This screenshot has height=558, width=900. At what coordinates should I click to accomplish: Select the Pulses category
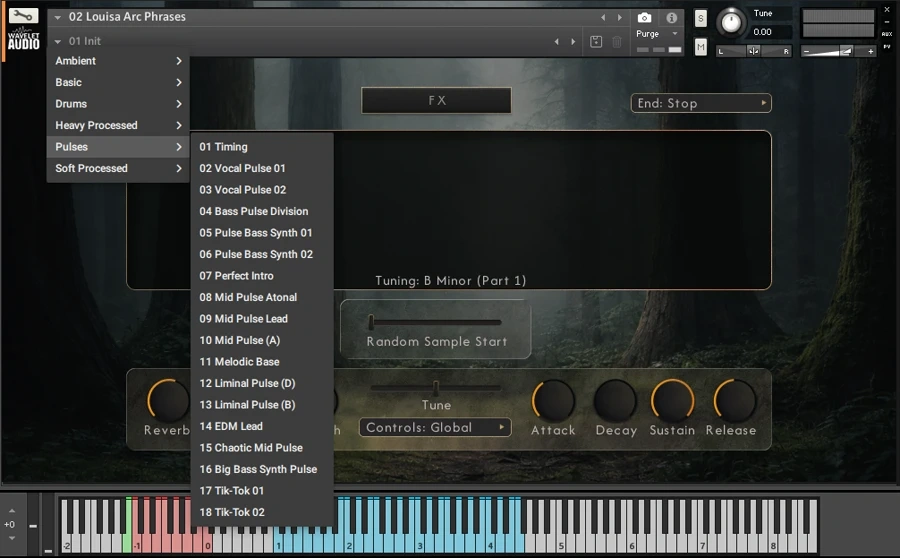pyautogui.click(x=118, y=147)
